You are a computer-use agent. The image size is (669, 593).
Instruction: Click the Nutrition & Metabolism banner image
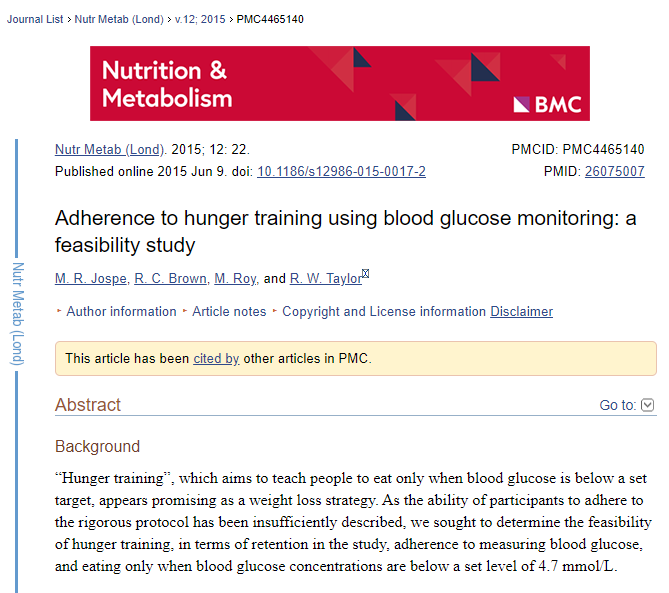click(340, 84)
